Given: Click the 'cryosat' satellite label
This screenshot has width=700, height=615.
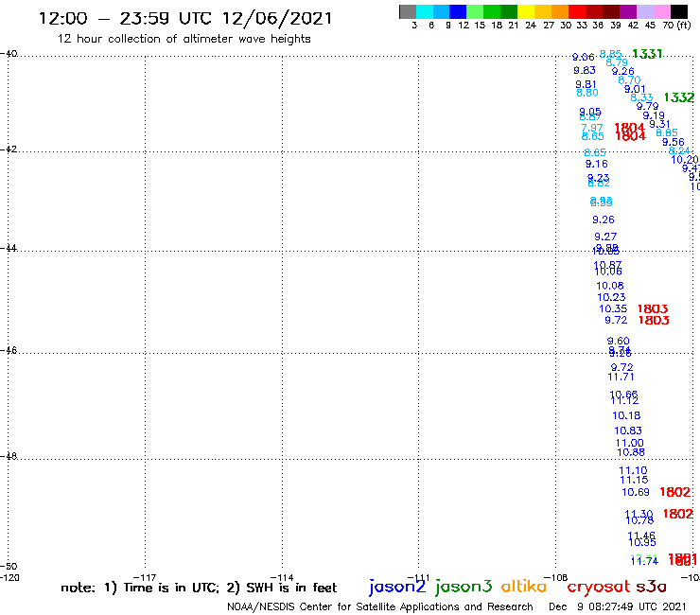Looking at the screenshot, I should tap(599, 587).
